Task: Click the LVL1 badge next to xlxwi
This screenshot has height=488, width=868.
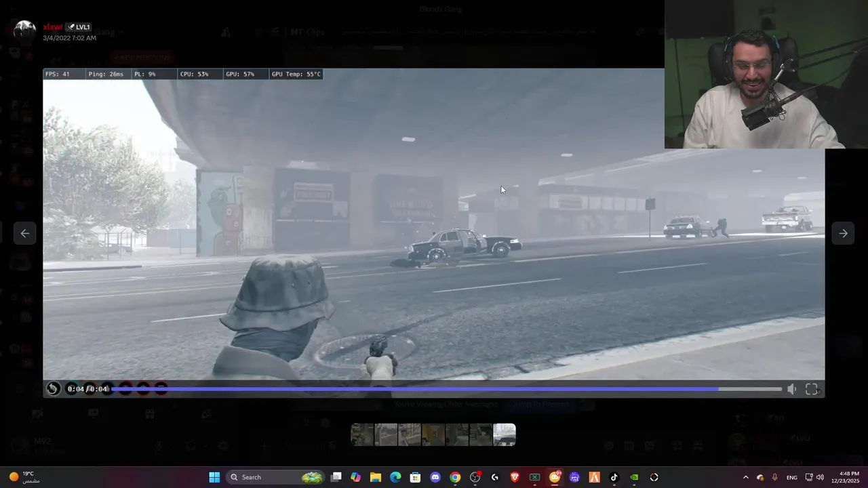Action: click(79, 27)
